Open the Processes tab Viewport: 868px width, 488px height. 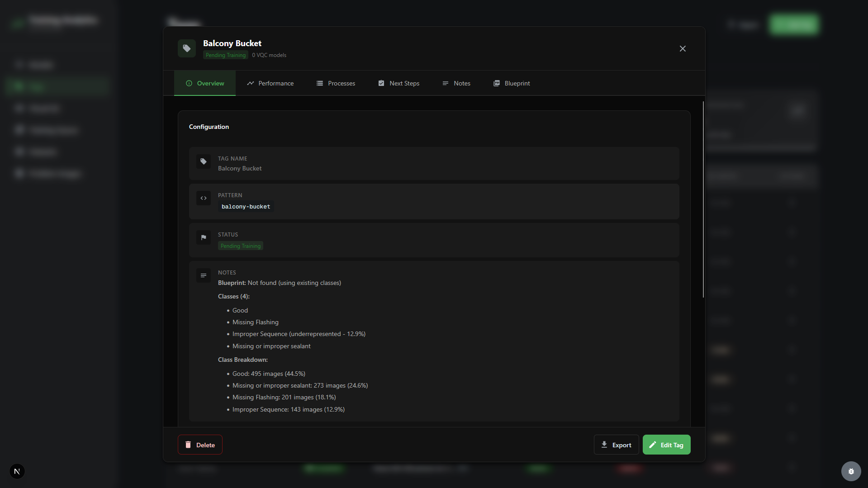336,83
